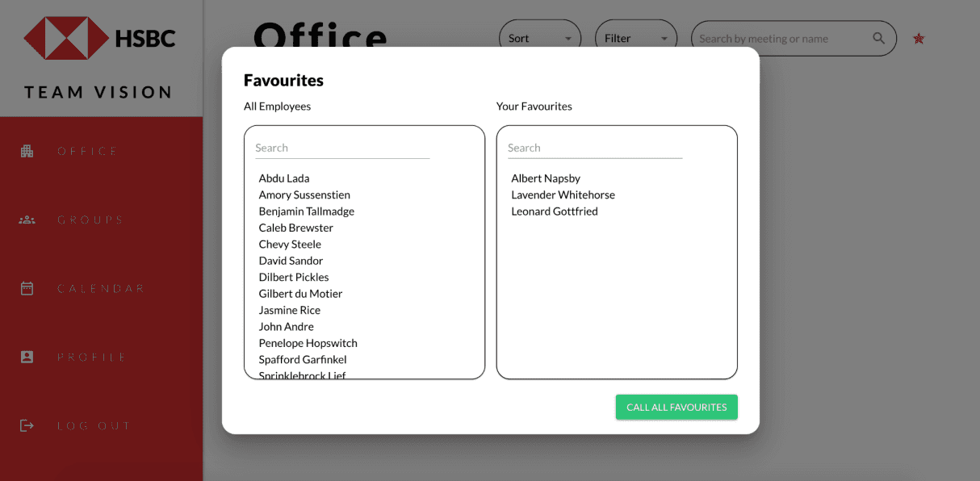Click the HSBC hexagon logo
This screenshot has width=980, height=481.
(66, 38)
